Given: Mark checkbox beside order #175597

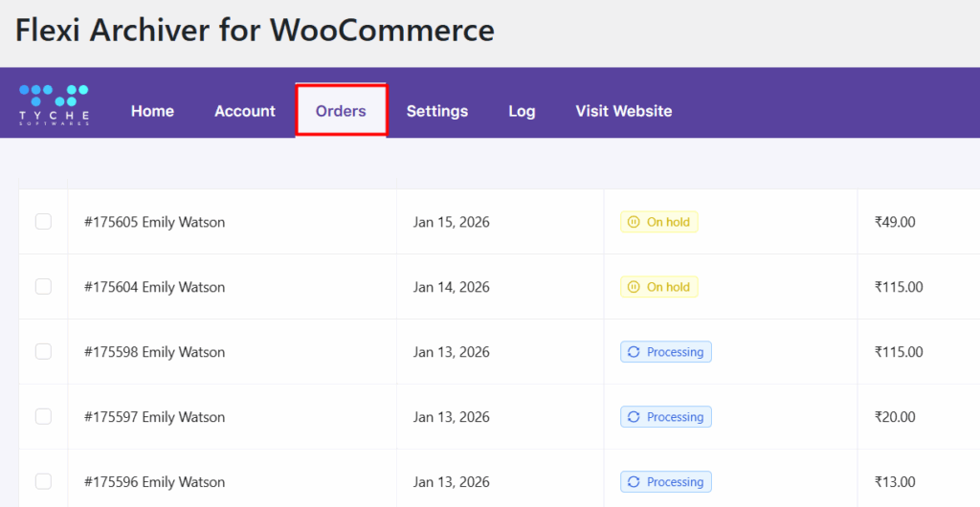Looking at the screenshot, I should pyautogui.click(x=43, y=417).
